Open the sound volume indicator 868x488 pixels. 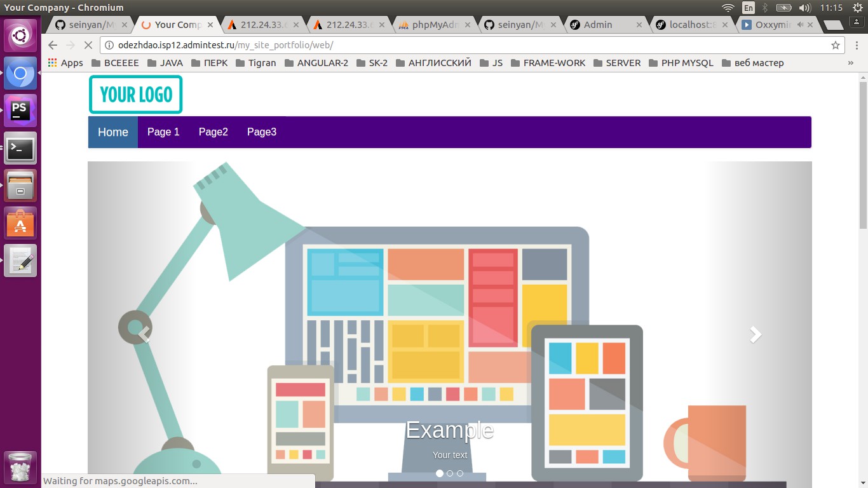point(805,8)
